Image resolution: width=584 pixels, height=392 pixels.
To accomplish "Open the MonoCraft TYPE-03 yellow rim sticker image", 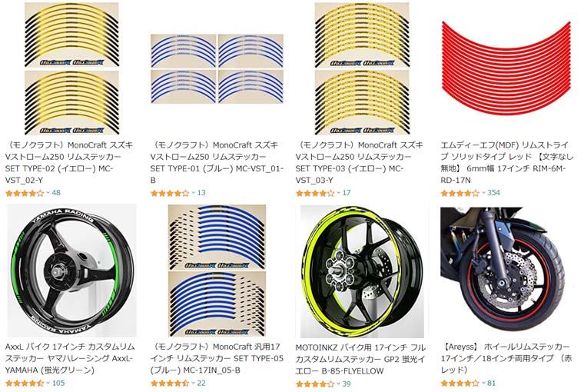I will tap(362, 68).
